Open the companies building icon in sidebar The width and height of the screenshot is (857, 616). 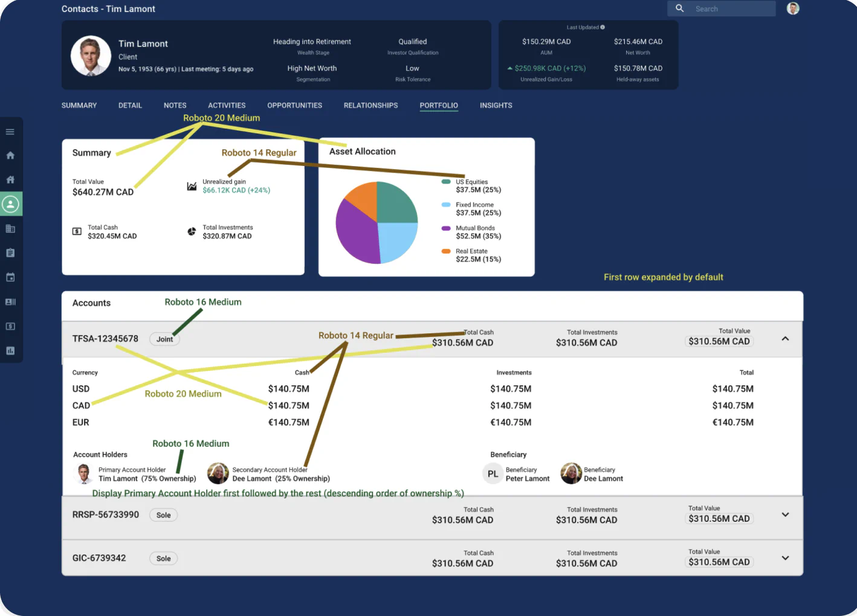tap(10, 228)
